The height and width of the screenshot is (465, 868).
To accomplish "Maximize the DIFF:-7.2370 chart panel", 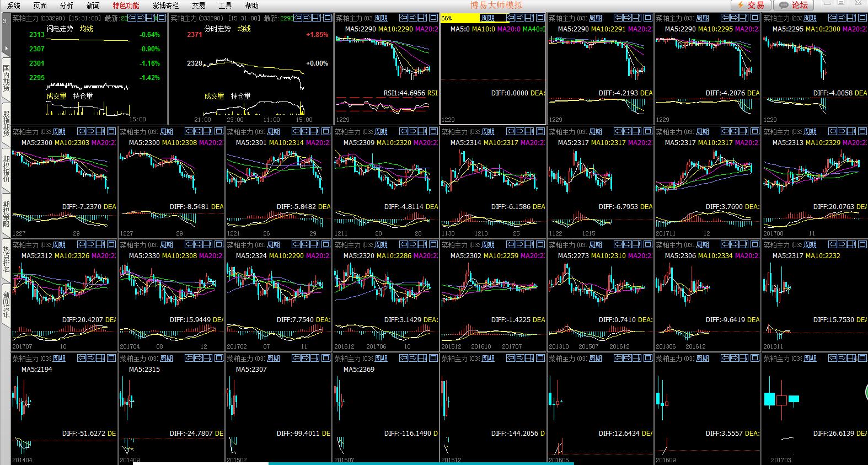I will [x=111, y=131].
